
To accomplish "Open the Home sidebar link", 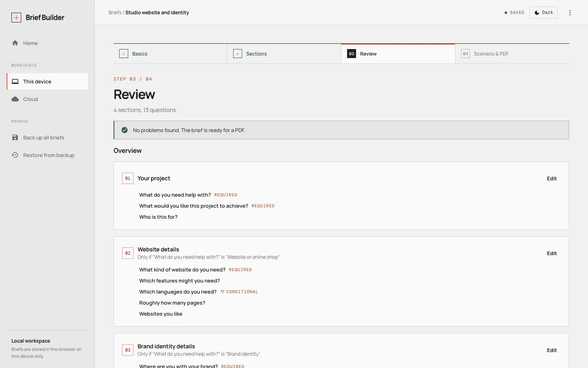I will tap(47, 43).
